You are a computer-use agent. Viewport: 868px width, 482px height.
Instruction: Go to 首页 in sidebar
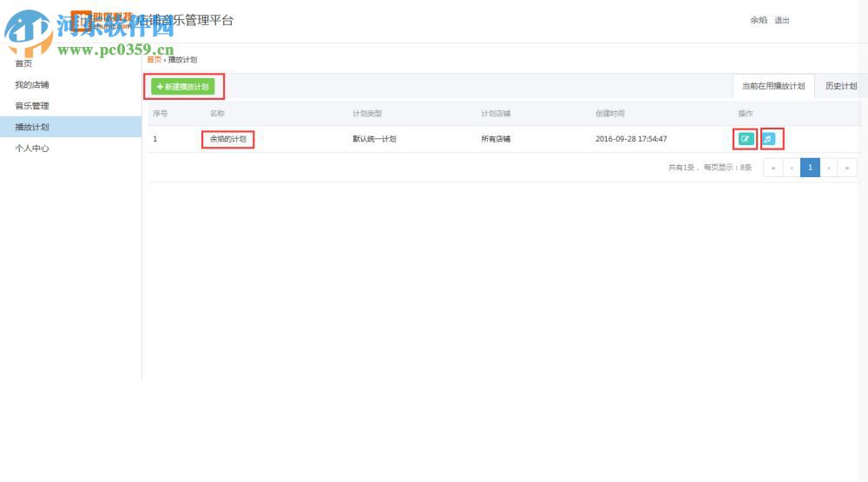click(23, 63)
